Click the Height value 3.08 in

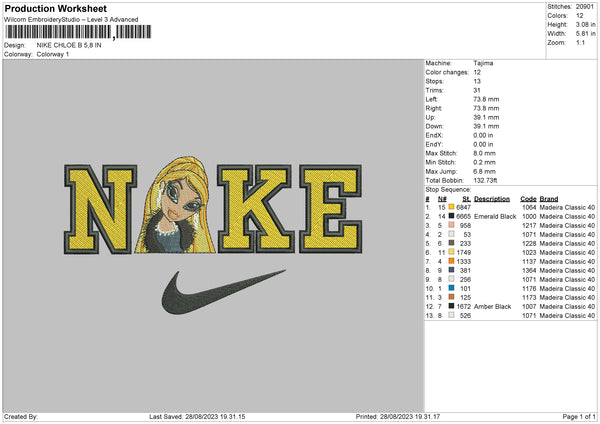pyautogui.click(x=585, y=24)
